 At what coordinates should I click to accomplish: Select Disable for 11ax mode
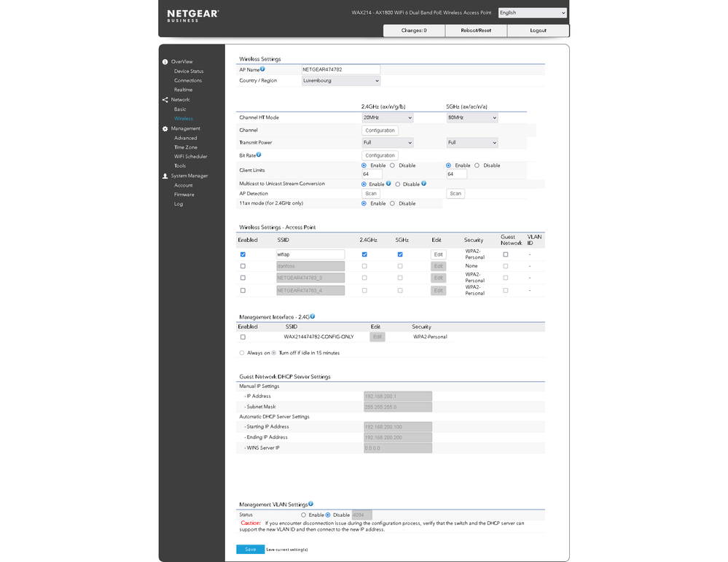pos(392,203)
